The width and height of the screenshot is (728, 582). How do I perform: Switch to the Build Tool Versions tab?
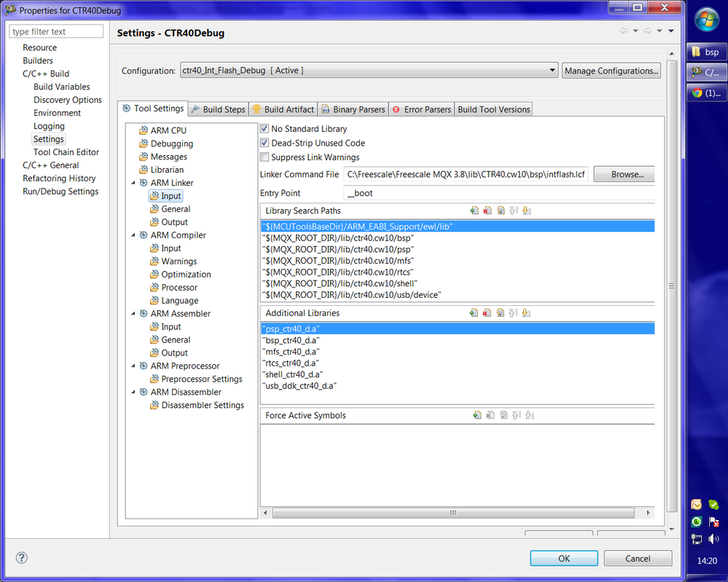coord(493,109)
